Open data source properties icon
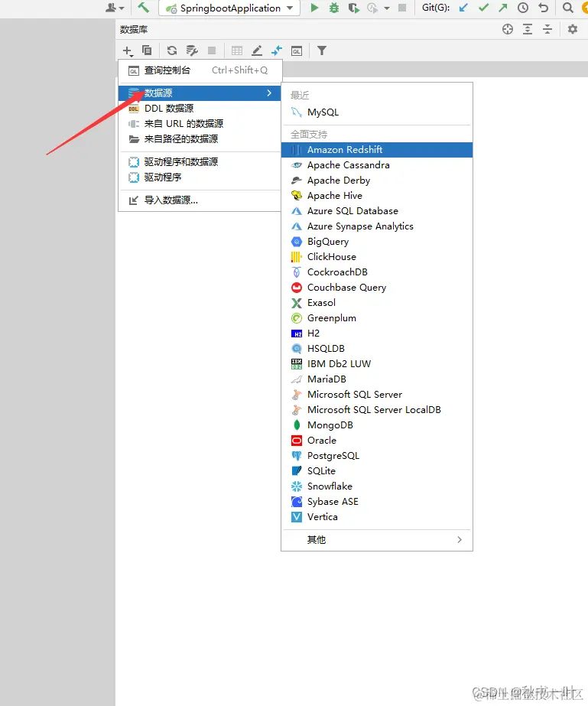 coord(192,50)
